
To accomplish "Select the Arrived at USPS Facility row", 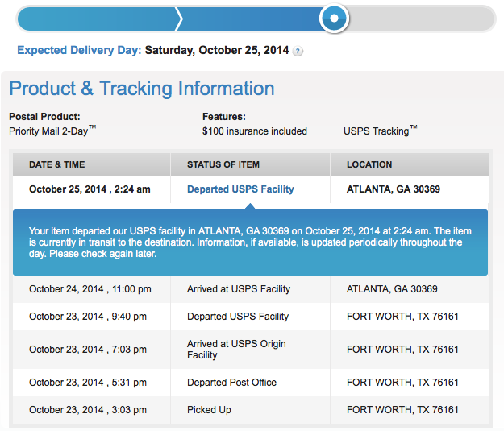I will click(x=251, y=289).
